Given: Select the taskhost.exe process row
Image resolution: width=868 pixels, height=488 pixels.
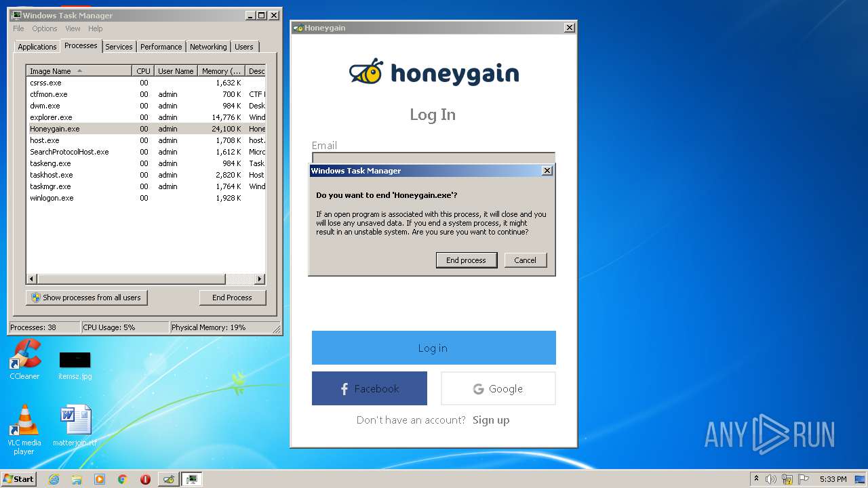Looking at the screenshot, I should point(146,175).
